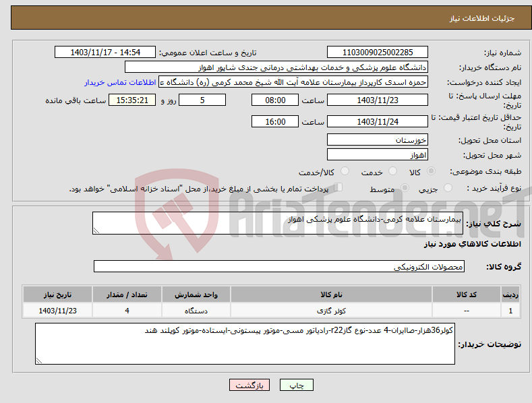Click the گروه کالا field محصولات الکترونیکی
The height and width of the screenshot is (403, 532).
pyautogui.click(x=279, y=267)
